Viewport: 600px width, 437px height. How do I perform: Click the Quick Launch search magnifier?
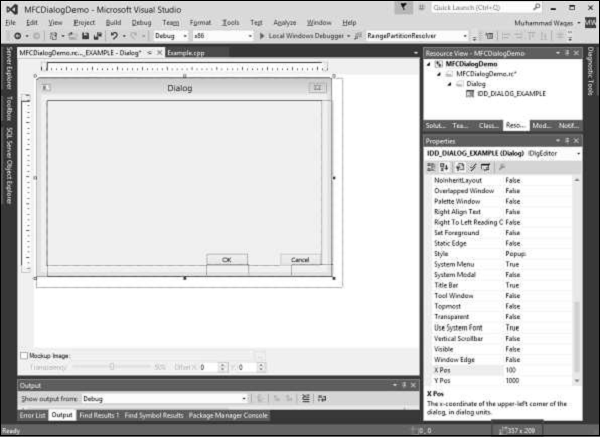point(536,7)
